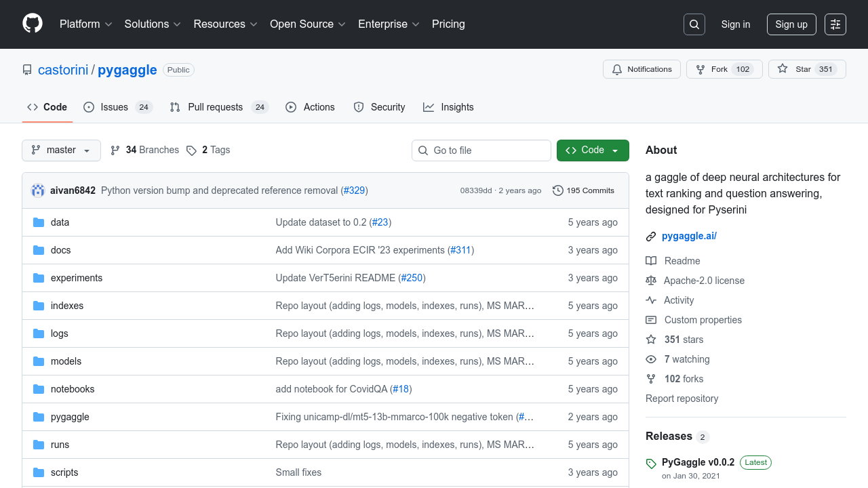Open the command palette icon
868x488 pixels.
pos(835,24)
